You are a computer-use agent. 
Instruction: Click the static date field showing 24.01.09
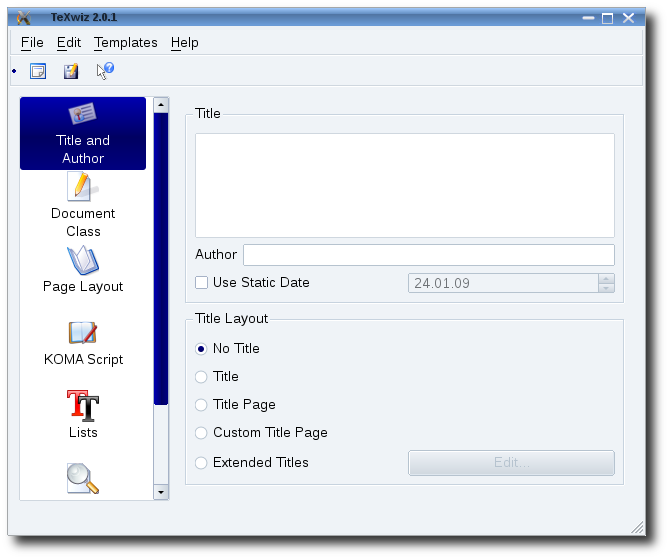(x=503, y=283)
